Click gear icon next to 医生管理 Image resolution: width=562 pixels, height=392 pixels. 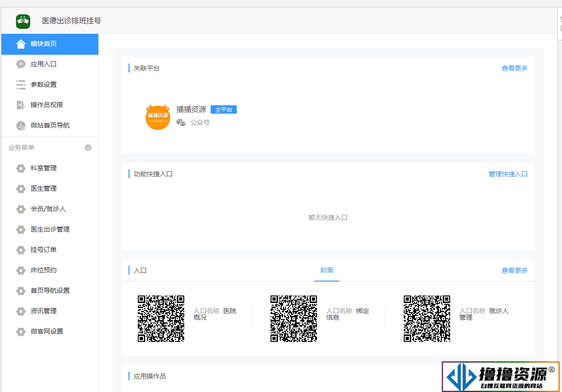pyautogui.click(x=21, y=188)
